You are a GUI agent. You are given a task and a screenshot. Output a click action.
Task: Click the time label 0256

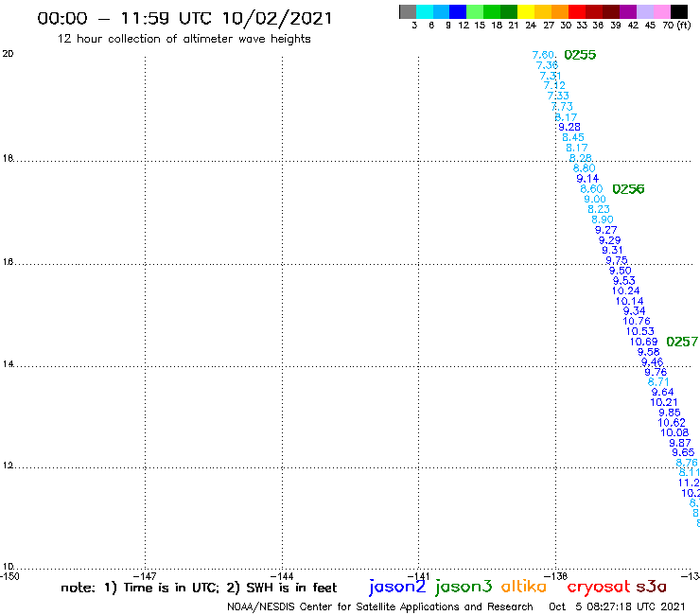point(628,189)
